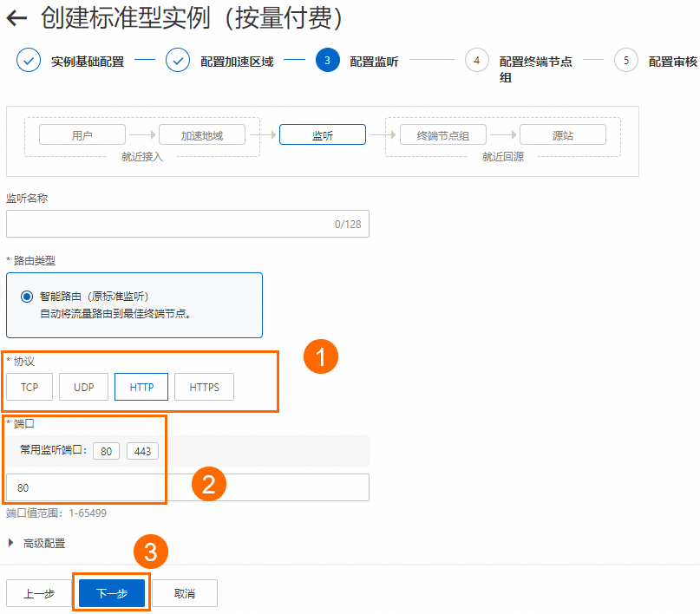Switch protocol to HTTPS
Viewport: 700px width, 614px height.
click(203, 388)
